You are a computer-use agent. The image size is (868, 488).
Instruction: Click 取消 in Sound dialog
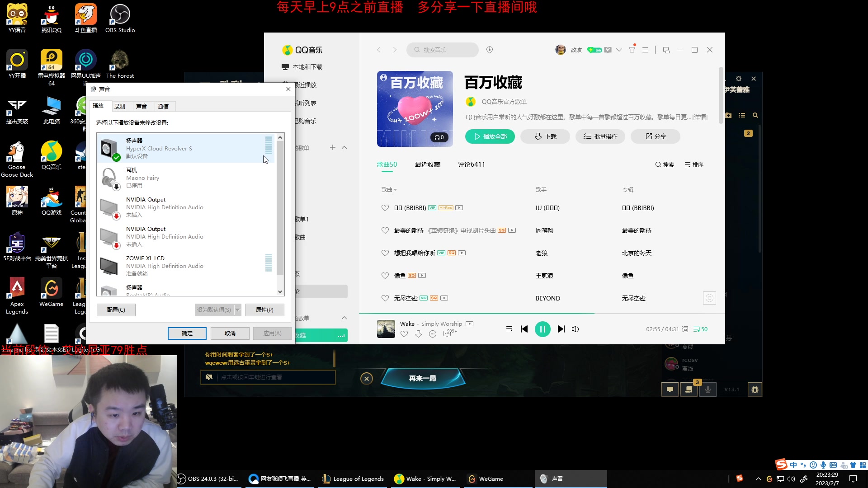pos(230,333)
